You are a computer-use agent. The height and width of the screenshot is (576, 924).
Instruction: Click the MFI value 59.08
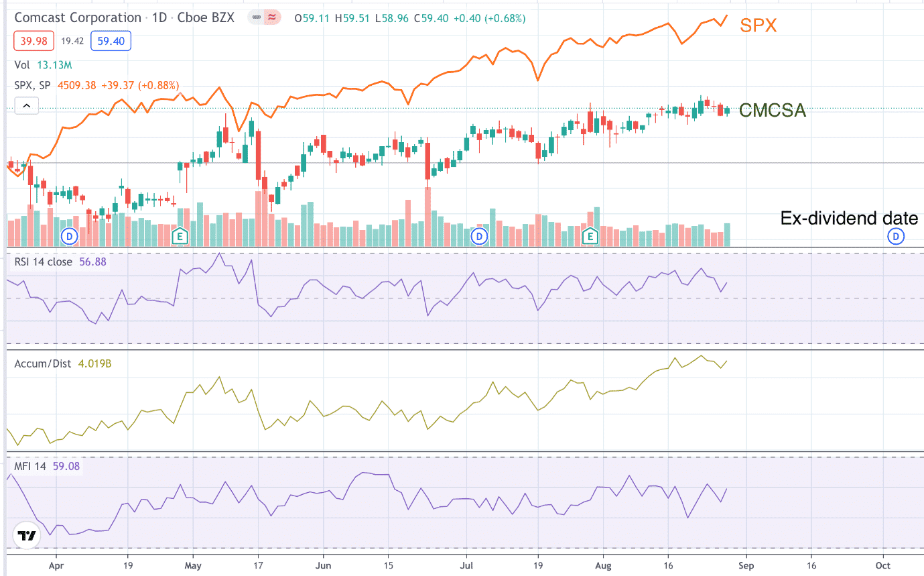(x=66, y=466)
